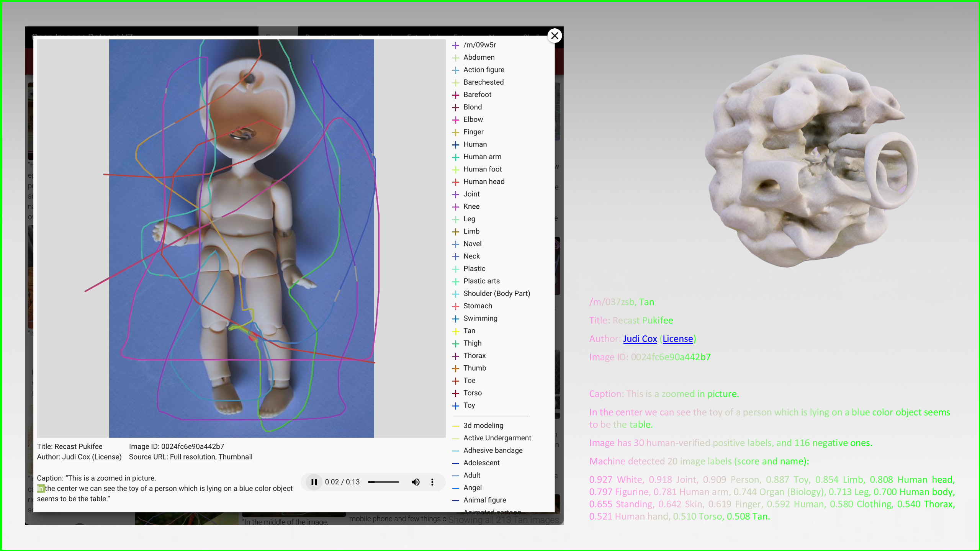Viewport: 980px width, 551px height.
Task: Mute the audio with the speaker icon
Action: pyautogui.click(x=415, y=482)
